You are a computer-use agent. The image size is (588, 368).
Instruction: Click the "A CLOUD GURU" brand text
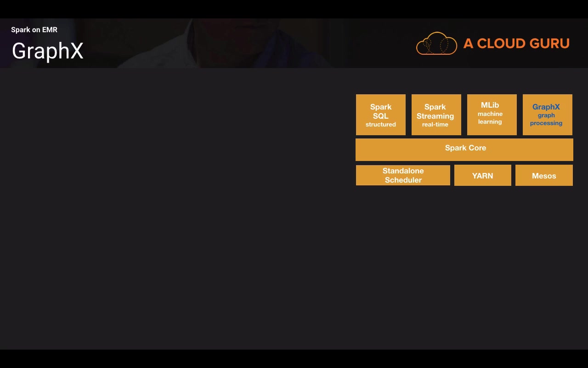tap(516, 44)
